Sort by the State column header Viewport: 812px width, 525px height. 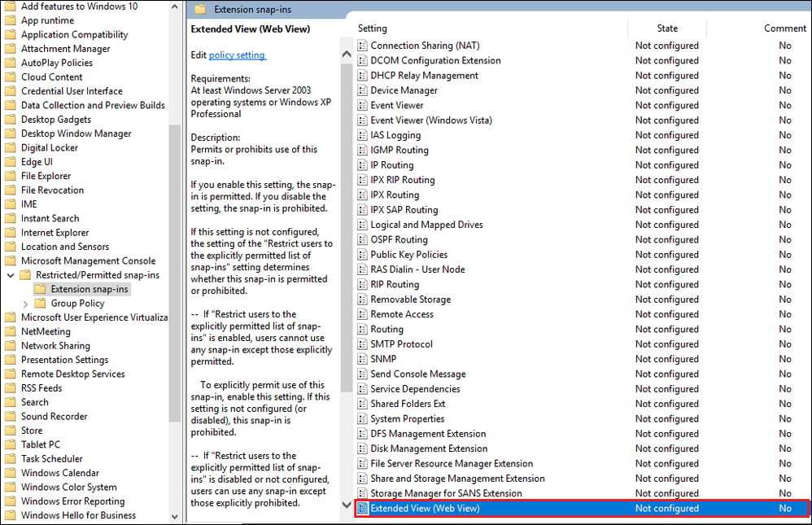point(667,28)
